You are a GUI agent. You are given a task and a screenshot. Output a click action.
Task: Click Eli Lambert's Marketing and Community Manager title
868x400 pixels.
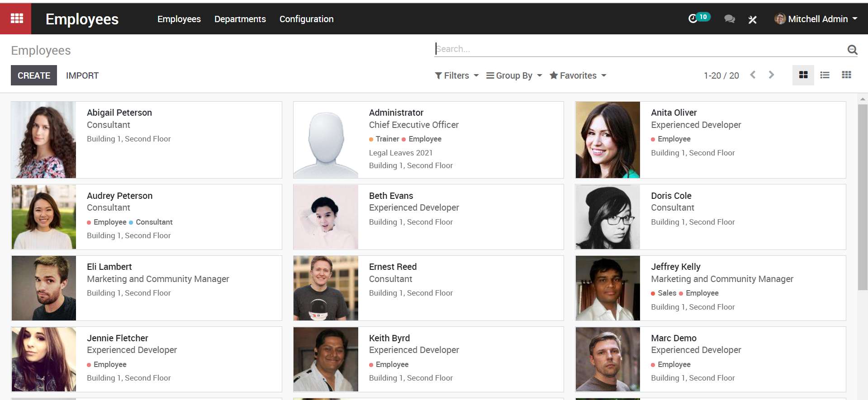158,279
